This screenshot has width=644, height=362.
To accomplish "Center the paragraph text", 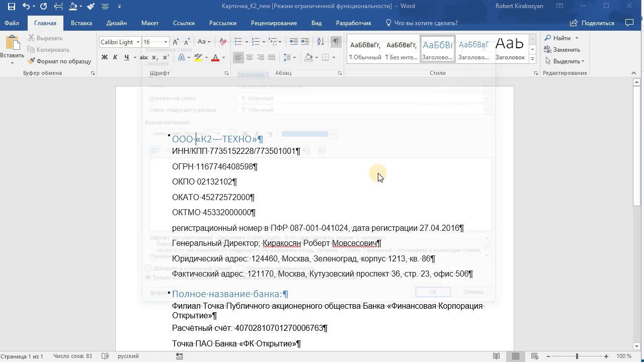I will (x=250, y=57).
